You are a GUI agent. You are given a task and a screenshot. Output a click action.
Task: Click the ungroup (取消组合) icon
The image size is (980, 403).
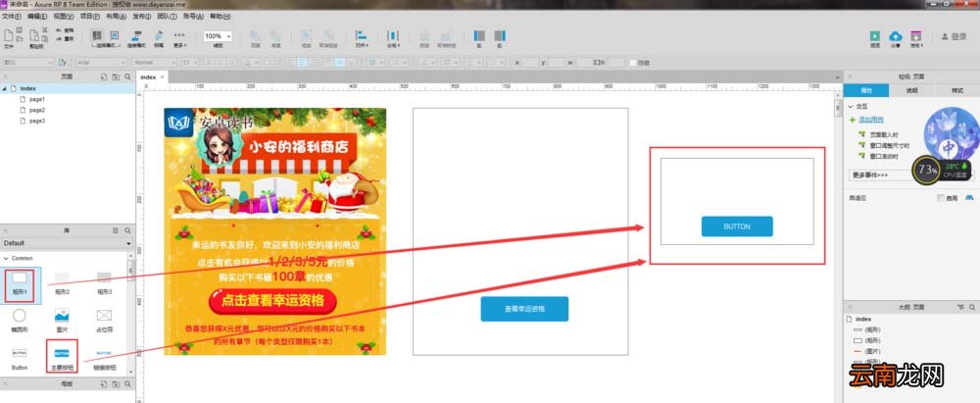click(x=327, y=35)
